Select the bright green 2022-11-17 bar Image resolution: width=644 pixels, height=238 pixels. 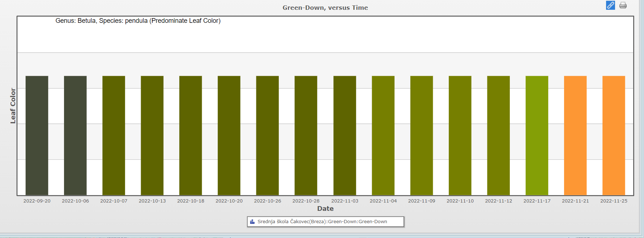tap(537, 135)
